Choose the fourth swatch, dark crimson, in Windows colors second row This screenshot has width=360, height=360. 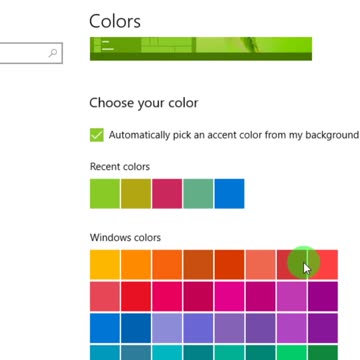198,296
